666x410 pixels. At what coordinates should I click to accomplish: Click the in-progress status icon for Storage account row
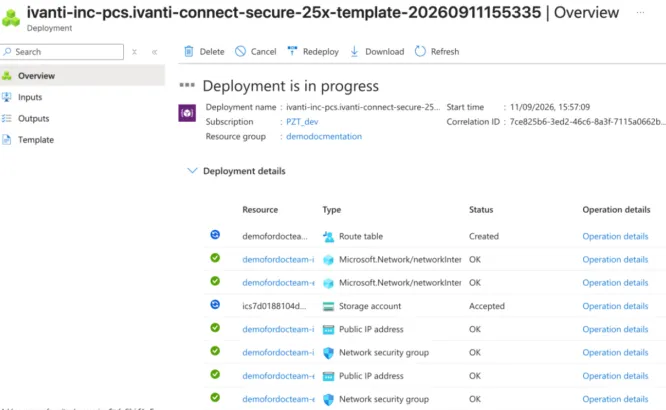(x=215, y=304)
